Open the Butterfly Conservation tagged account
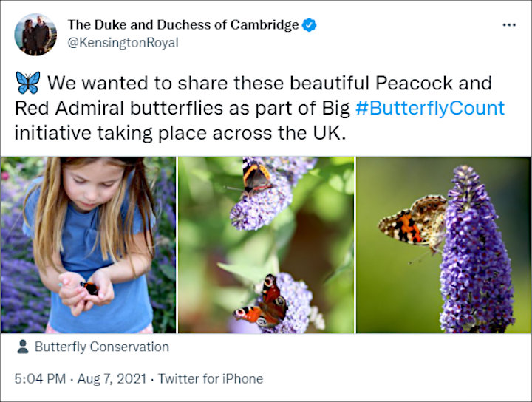The image size is (532, 402). coord(102,347)
